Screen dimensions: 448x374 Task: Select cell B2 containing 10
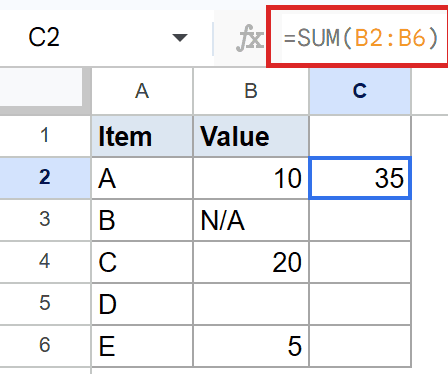[x=251, y=178]
